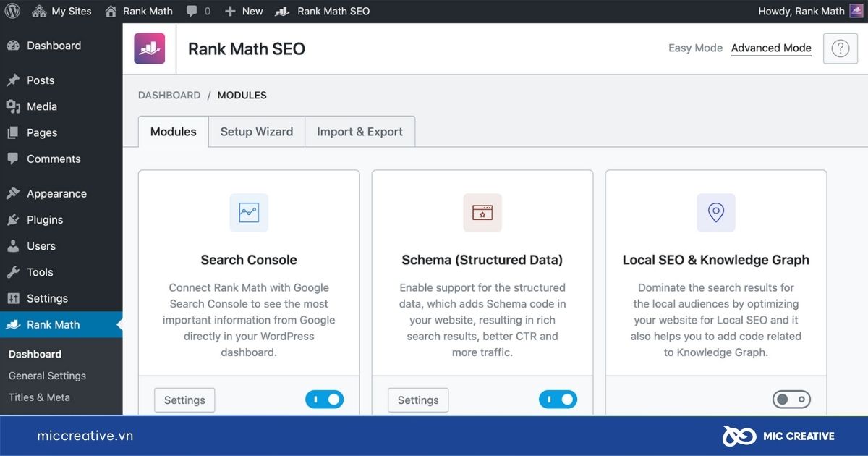Open Rank Math site home link
The image size is (868, 456).
pos(139,11)
